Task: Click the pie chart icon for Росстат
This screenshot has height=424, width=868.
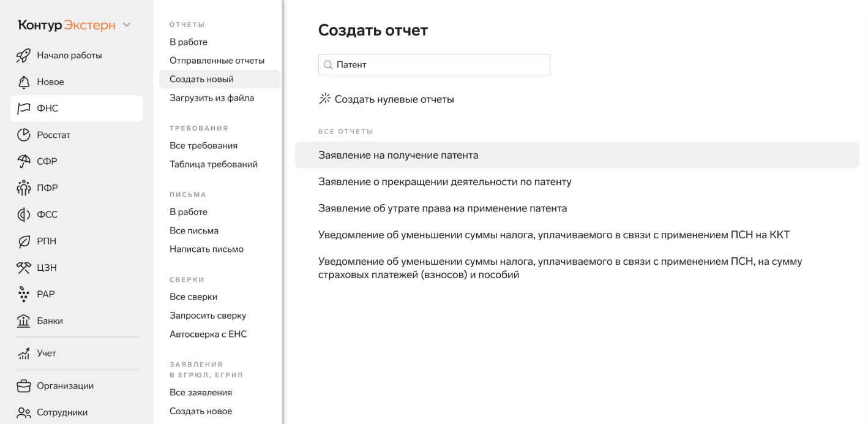Action: click(x=23, y=135)
